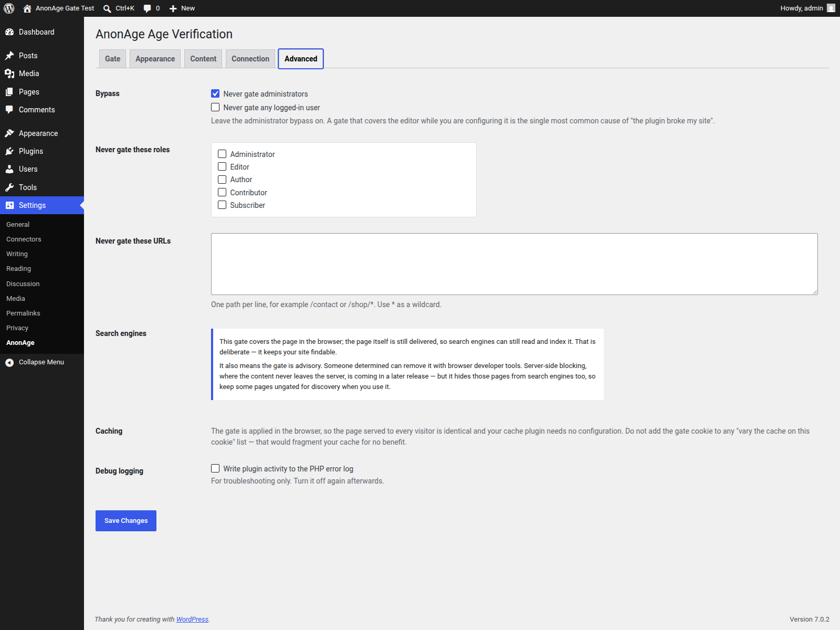Click the AnonAge Age Verification heading
840x630 pixels.
point(164,34)
